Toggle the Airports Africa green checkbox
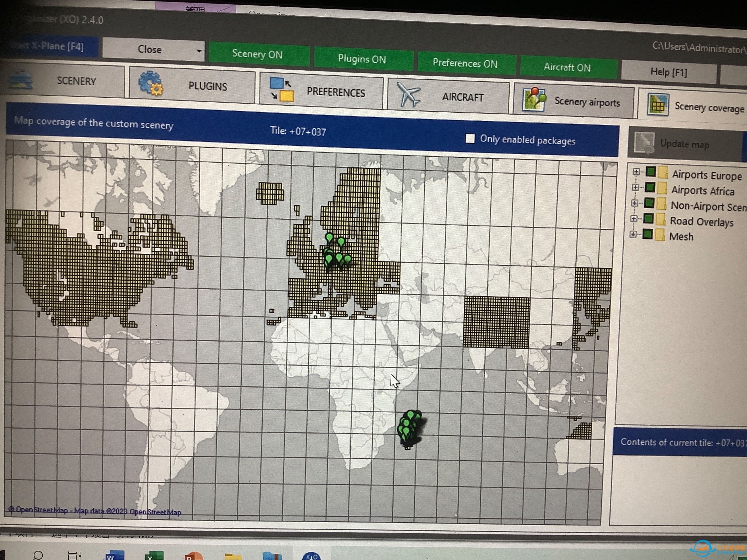This screenshot has height=560, width=747. click(x=650, y=187)
